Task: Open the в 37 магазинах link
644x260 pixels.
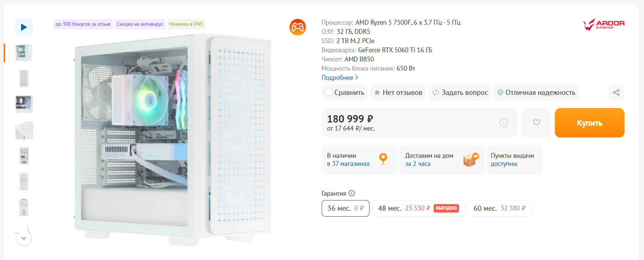Action: click(348, 164)
